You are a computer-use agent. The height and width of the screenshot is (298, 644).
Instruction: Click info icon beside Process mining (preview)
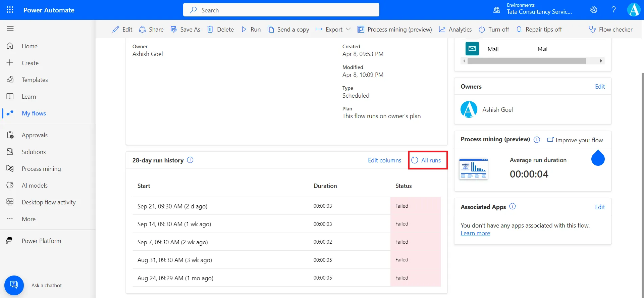click(x=537, y=140)
